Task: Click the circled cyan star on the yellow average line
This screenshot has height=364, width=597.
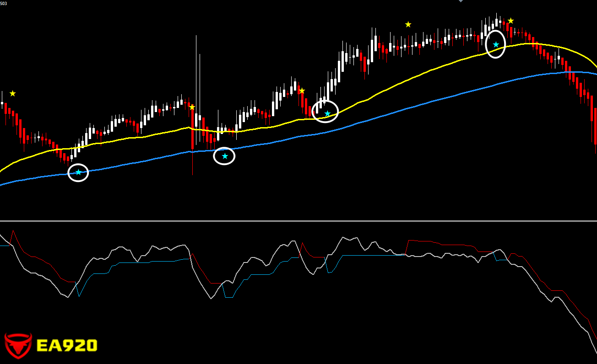Action: 327,113
